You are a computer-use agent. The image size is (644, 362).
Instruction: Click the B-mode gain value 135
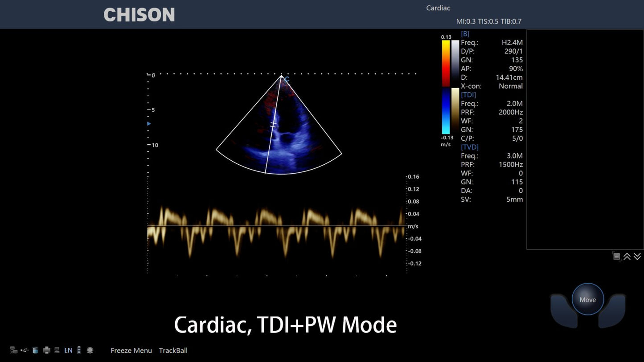517,60
